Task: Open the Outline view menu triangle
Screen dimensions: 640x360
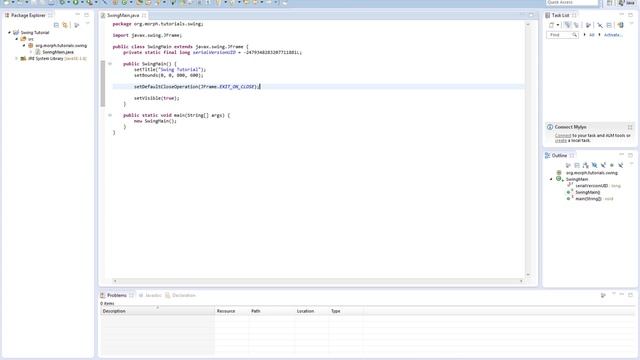Action: click(631, 163)
